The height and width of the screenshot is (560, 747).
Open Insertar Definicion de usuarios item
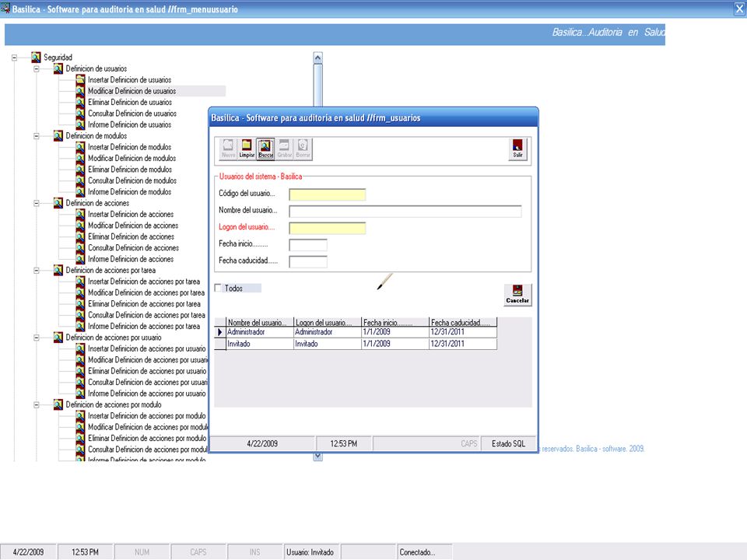(x=129, y=80)
